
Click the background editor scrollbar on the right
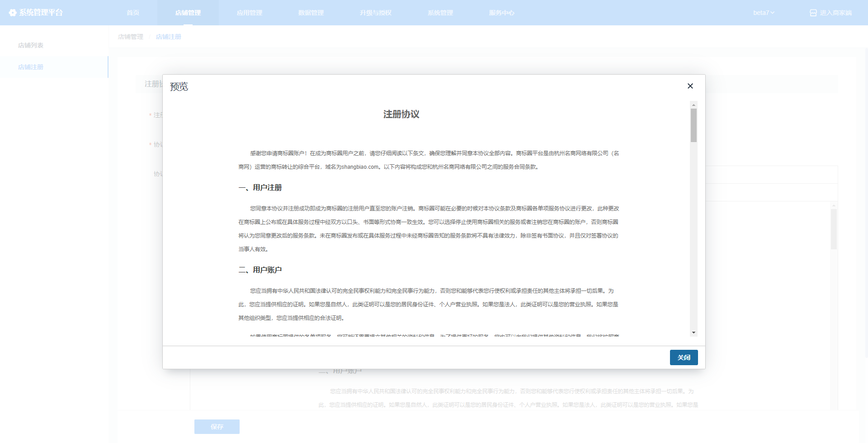(x=834, y=229)
